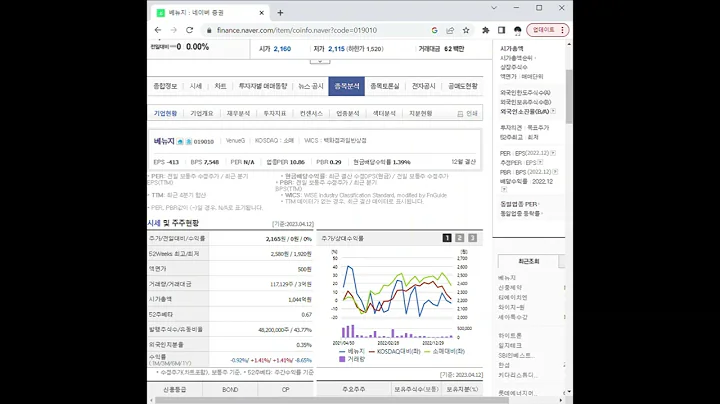Screen dimensions: 720x404
Task: Switch the chart to view 2
Action: pyautogui.click(x=460, y=238)
